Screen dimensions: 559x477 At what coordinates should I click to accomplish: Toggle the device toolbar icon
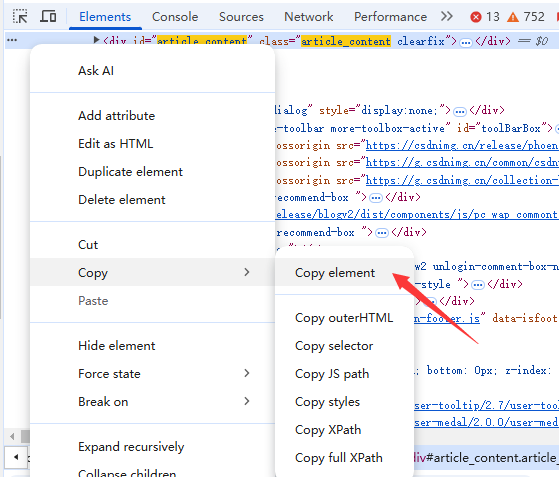48,16
